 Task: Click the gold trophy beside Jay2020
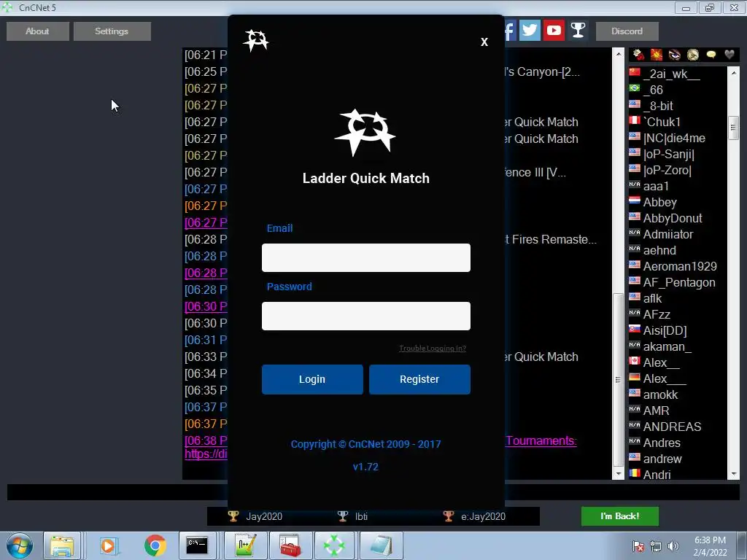[233, 516]
